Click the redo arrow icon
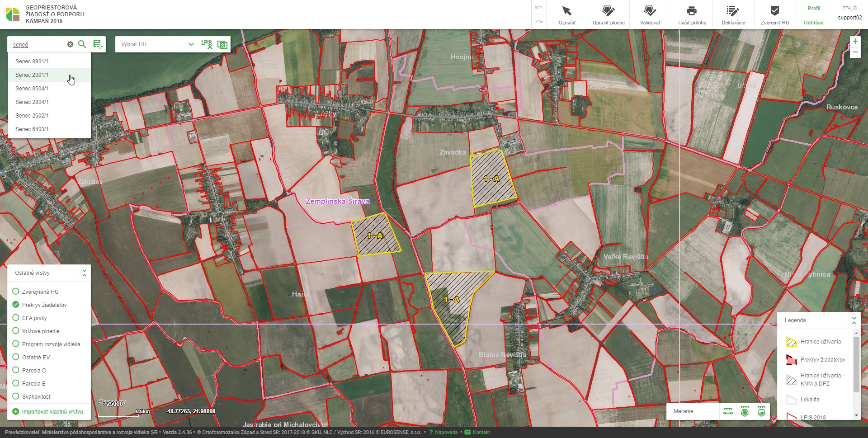 (x=538, y=21)
